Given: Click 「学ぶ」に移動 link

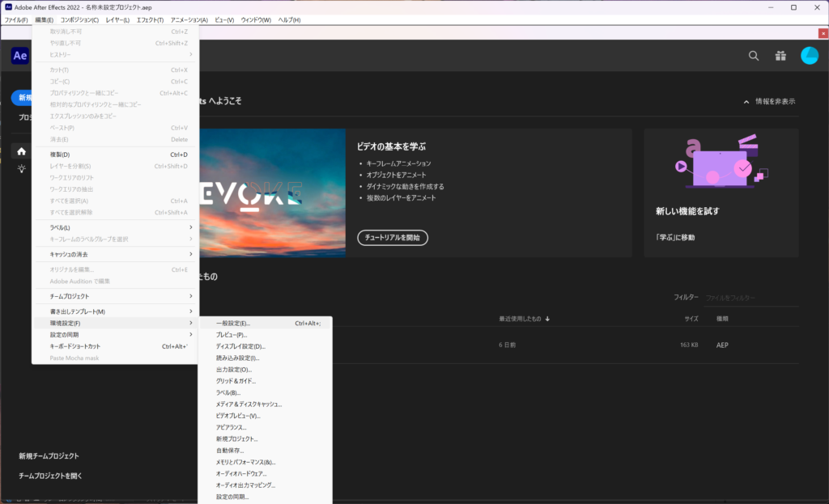Looking at the screenshot, I should [x=675, y=238].
